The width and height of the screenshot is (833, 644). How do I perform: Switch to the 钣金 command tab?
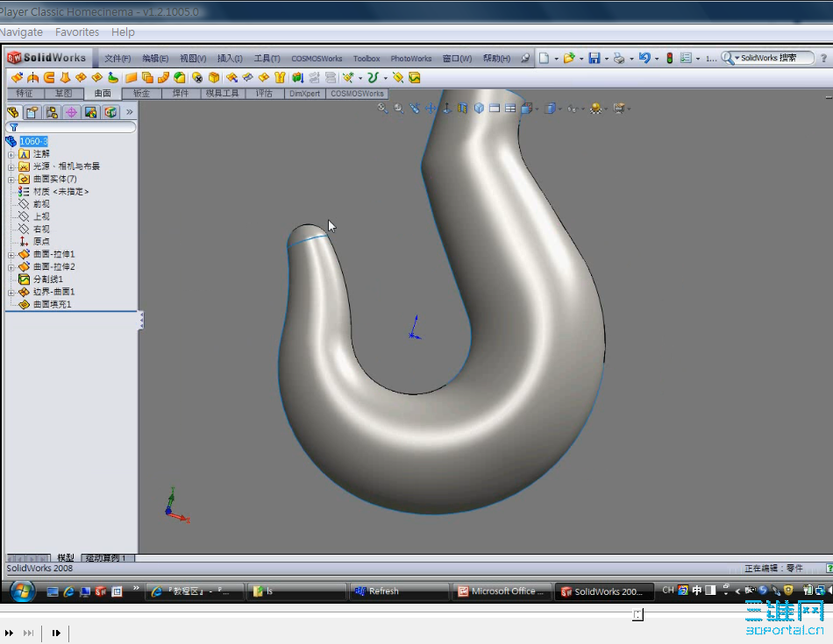click(x=141, y=94)
